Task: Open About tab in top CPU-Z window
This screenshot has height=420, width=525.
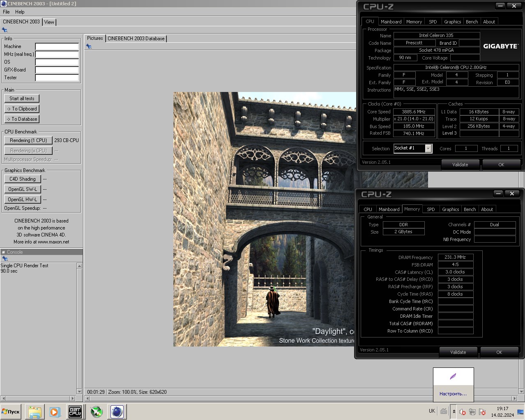Action: (x=489, y=22)
